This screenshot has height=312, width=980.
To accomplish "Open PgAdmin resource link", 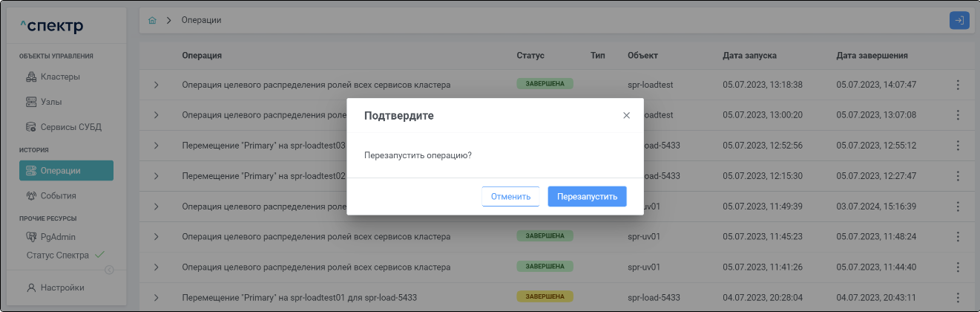I will click(58, 237).
